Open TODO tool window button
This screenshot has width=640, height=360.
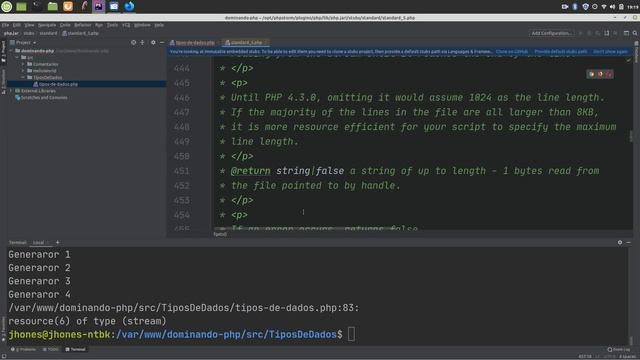(51, 349)
